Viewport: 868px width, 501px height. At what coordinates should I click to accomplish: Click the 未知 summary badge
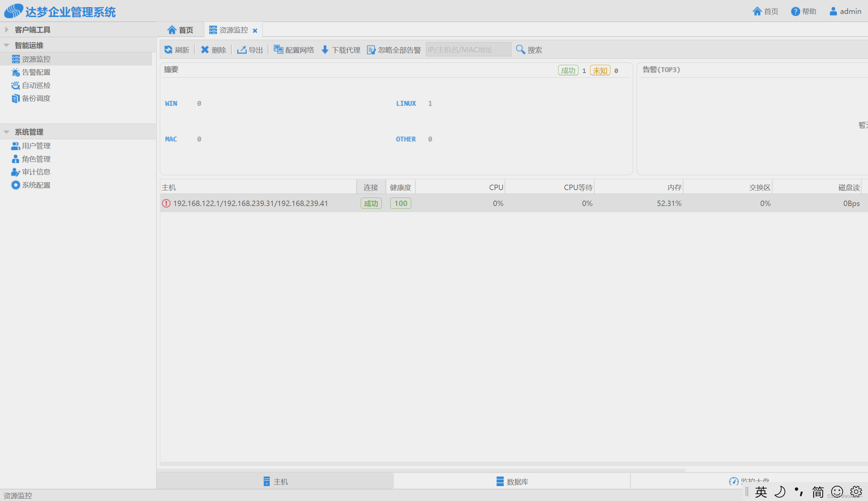tap(600, 70)
